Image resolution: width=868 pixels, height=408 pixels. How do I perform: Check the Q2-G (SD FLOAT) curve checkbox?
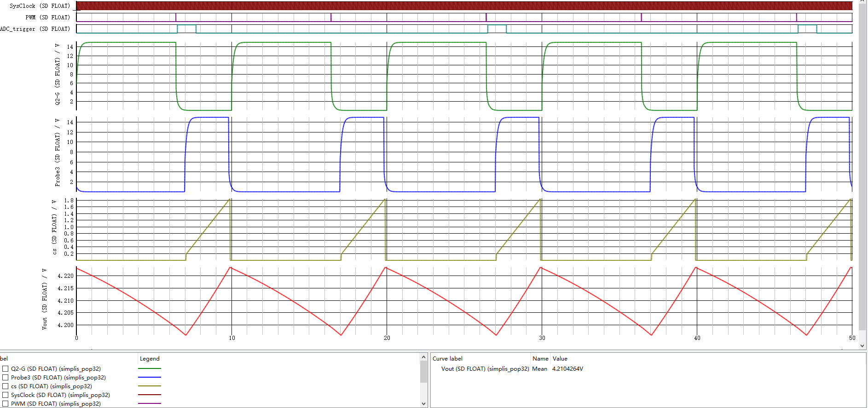click(6, 369)
